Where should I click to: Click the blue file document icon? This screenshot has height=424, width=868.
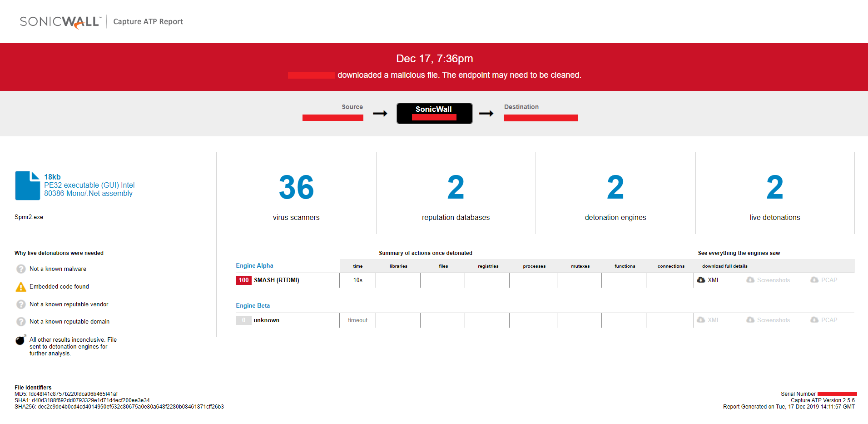(27, 185)
